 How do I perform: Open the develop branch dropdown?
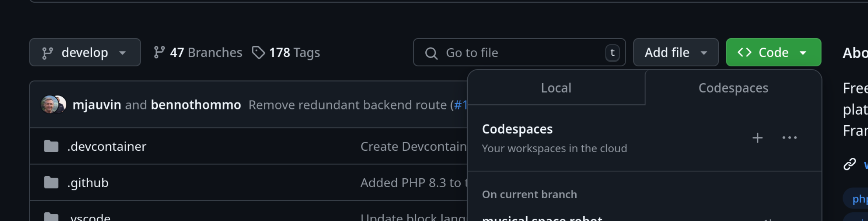tap(85, 53)
